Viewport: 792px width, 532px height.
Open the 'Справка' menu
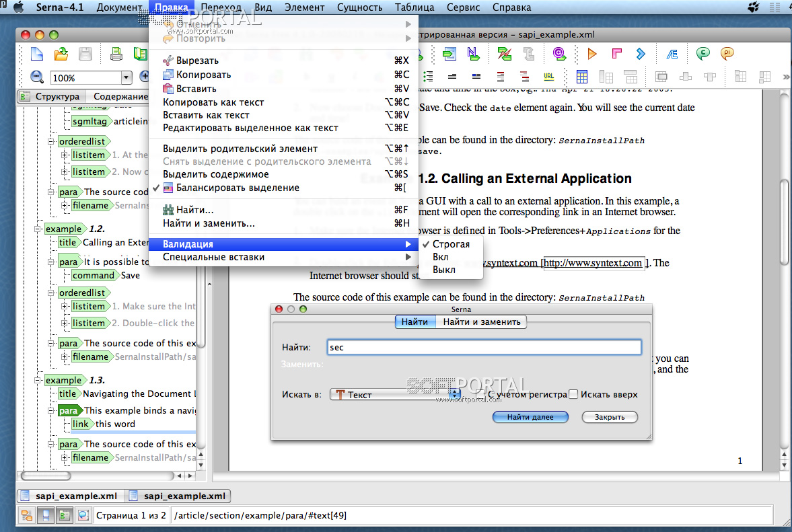[x=511, y=7]
